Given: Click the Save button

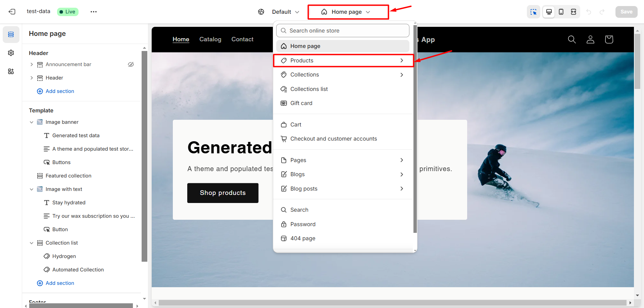Looking at the screenshot, I should pos(626,12).
